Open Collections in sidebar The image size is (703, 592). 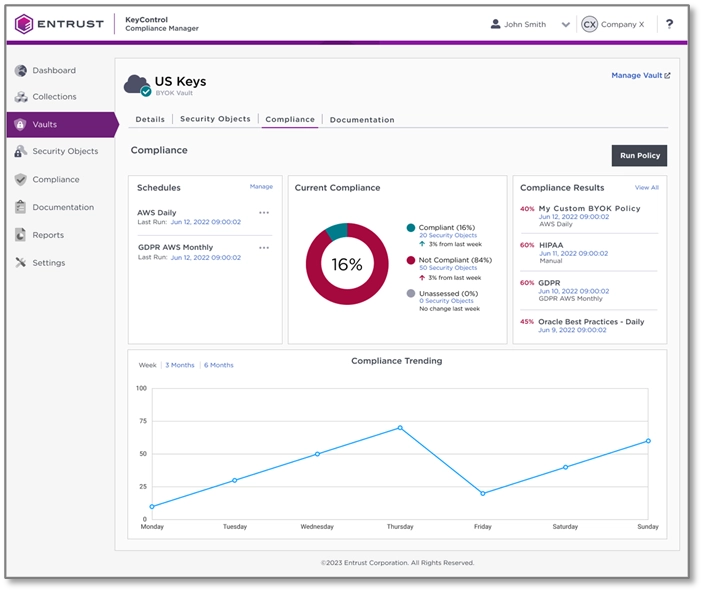(54, 96)
